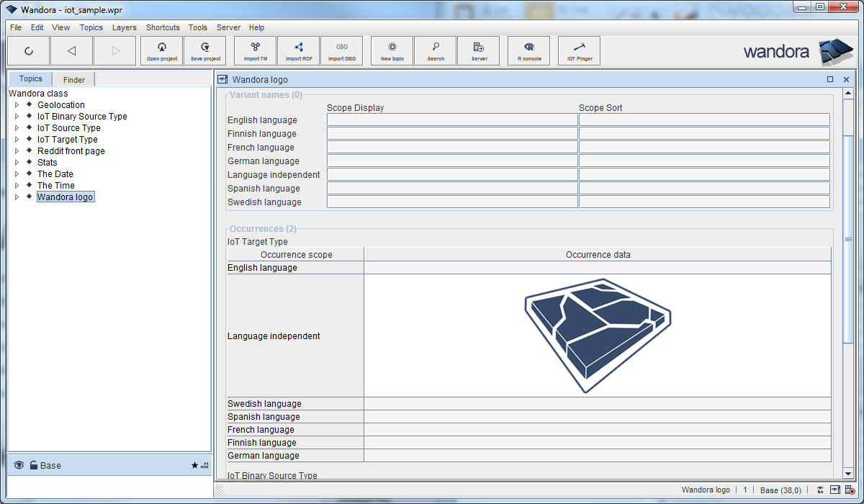Expand the Reddit front page node

pyautogui.click(x=17, y=151)
